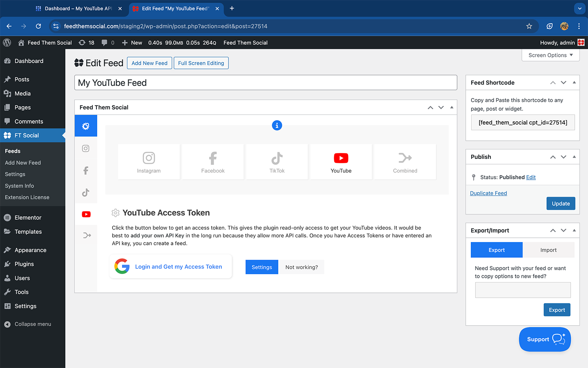Bookmark this page with star icon
This screenshot has height=368, width=588.
[529, 26]
